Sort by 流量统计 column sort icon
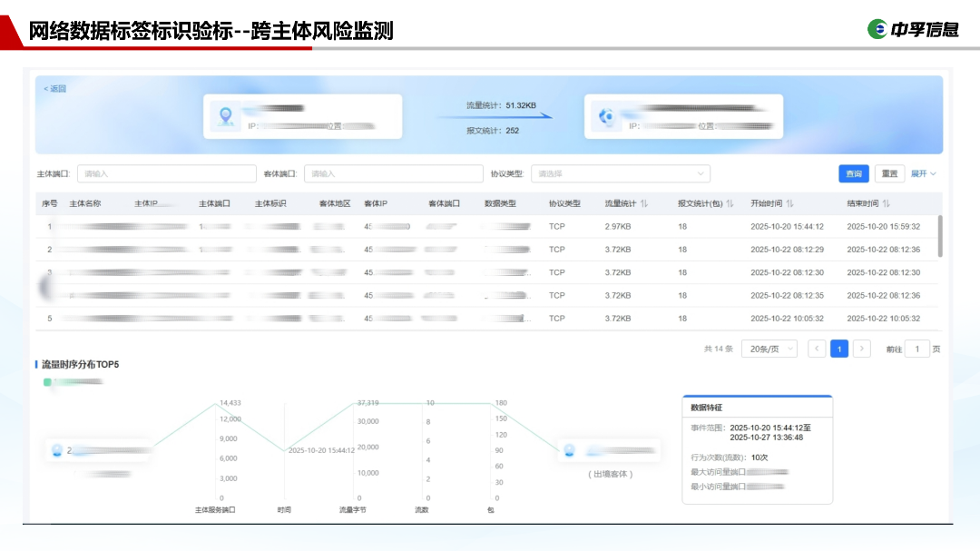The height and width of the screenshot is (551, 980). pyautogui.click(x=644, y=204)
